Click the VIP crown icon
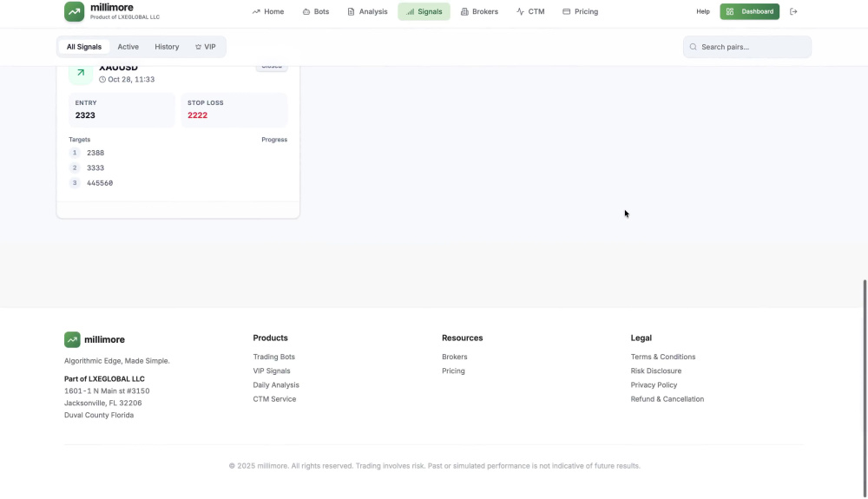Viewport: 868px width, 499px height. coord(198,47)
